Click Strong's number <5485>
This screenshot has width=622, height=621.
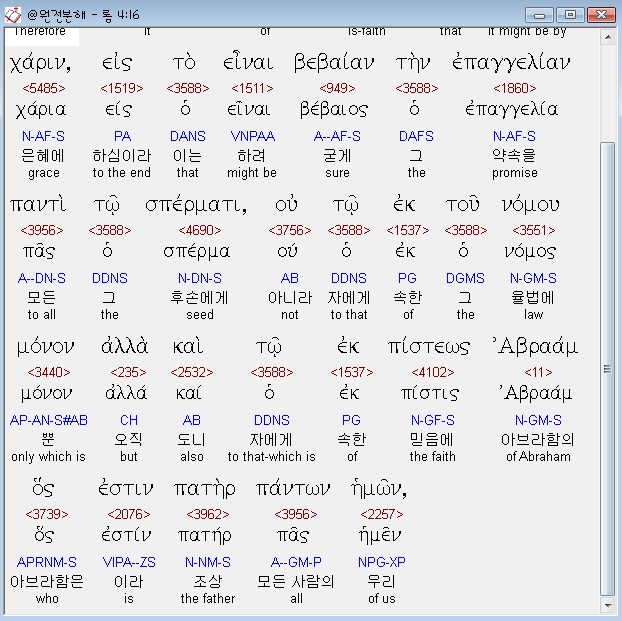(44, 88)
